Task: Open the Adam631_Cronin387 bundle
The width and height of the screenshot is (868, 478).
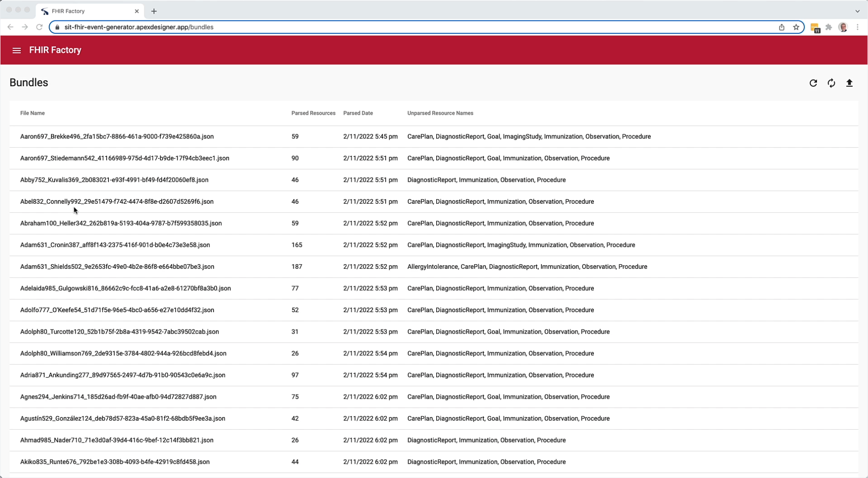Action: click(x=434, y=245)
